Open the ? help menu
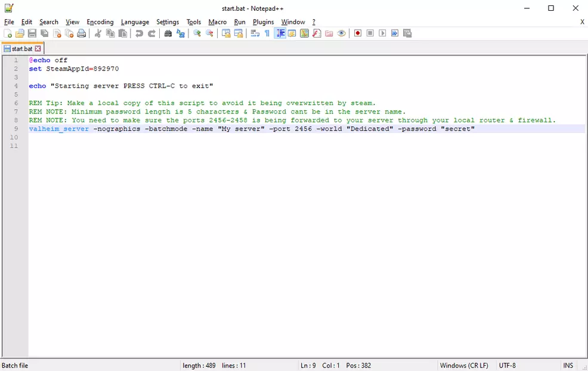This screenshot has width=588, height=371. pos(314,21)
